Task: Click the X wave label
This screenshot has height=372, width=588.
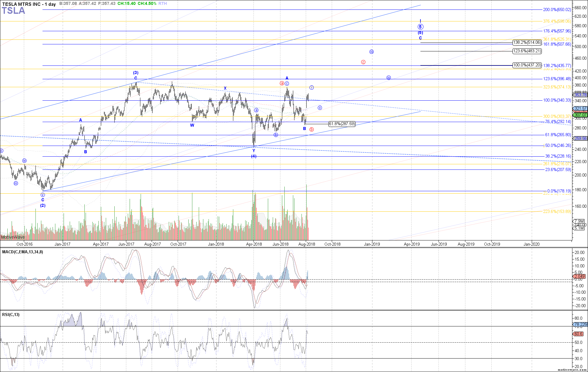Action: [x=225, y=88]
